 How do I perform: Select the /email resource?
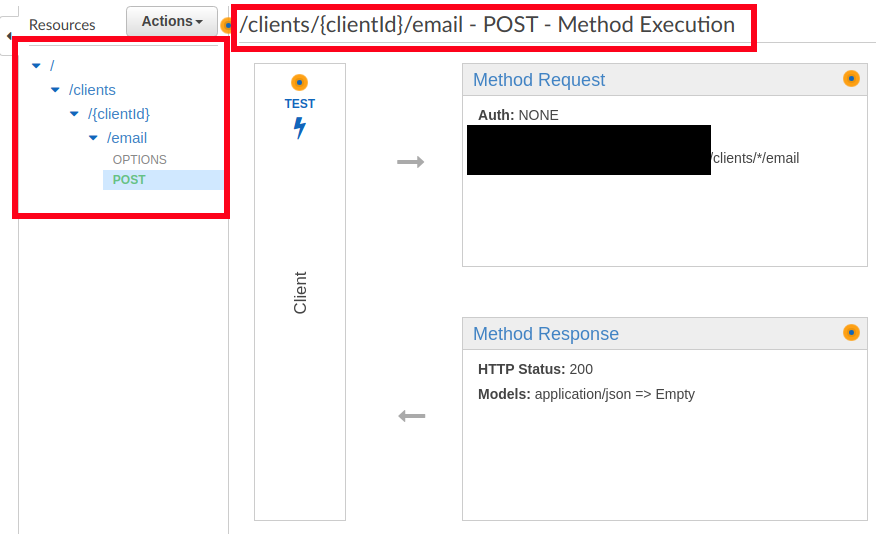click(x=127, y=138)
